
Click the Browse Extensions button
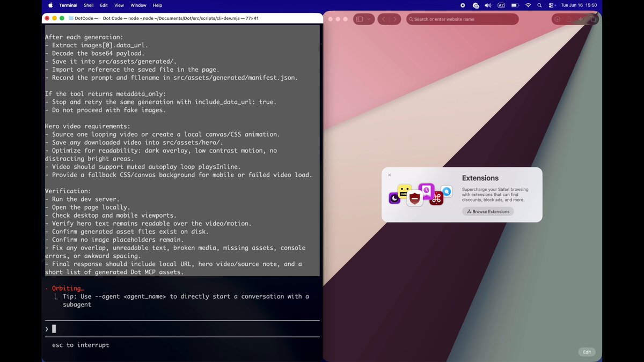click(x=488, y=211)
